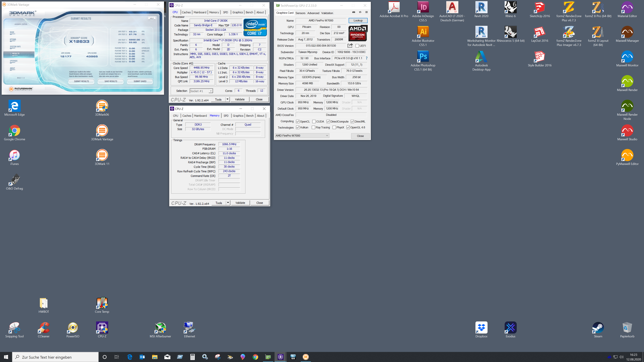Screen dimensions: 644x362
Task: Open the 3DMark06 desktop shortcut
Action: (x=102, y=108)
